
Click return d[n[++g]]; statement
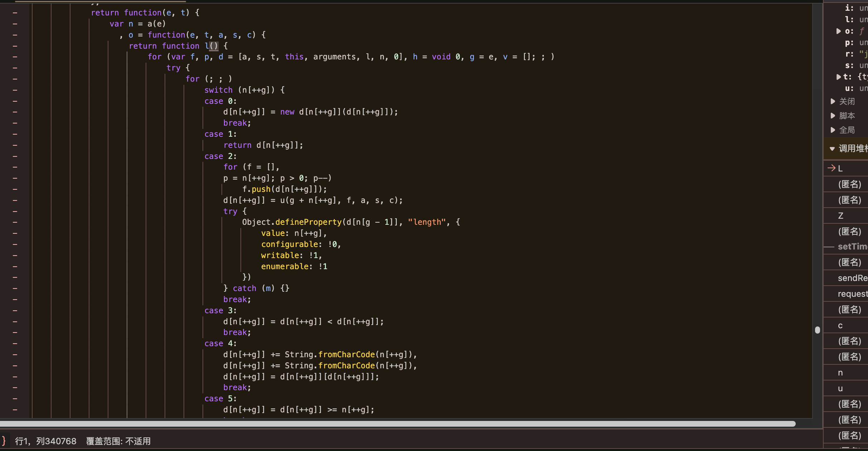coord(263,145)
